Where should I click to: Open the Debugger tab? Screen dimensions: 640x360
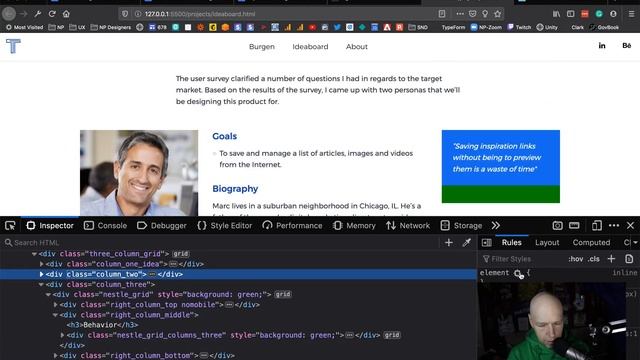coord(162,225)
